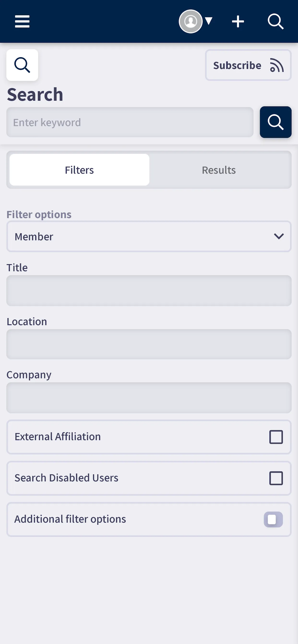Click the white search page icon tile
The image size is (298, 644).
(22, 65)
